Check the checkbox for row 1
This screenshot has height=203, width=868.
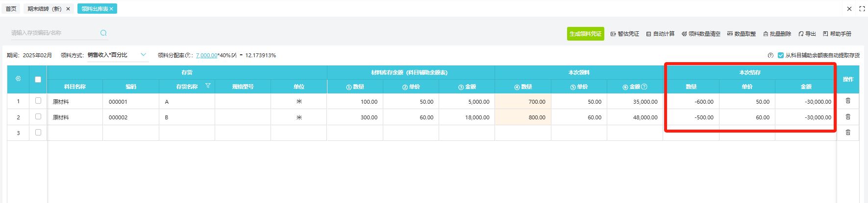tap(38, 101)
